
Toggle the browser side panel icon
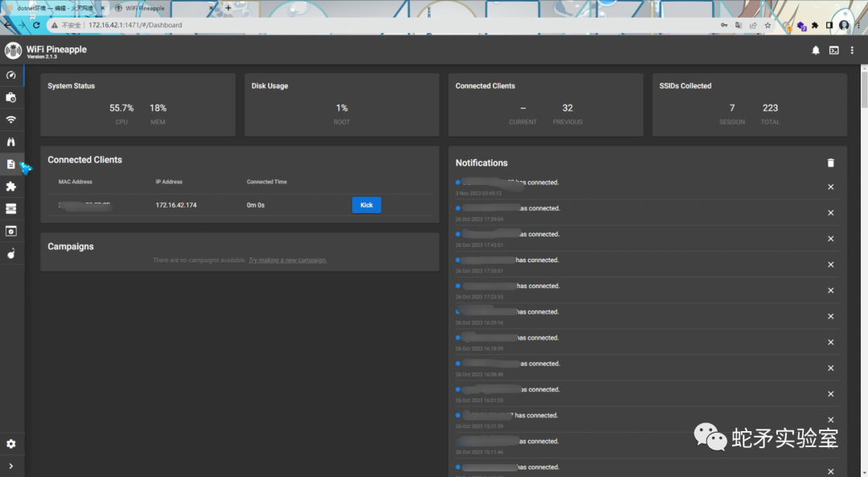(829, 25)
